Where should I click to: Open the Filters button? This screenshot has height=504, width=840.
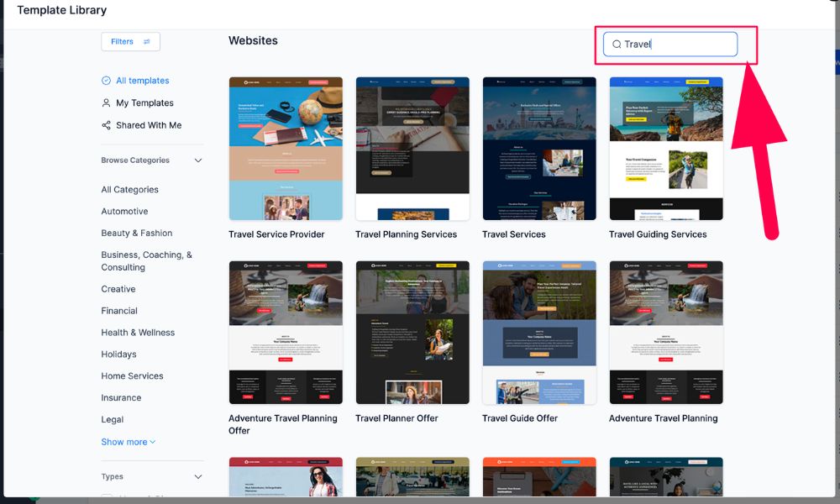tap(130, 42)
